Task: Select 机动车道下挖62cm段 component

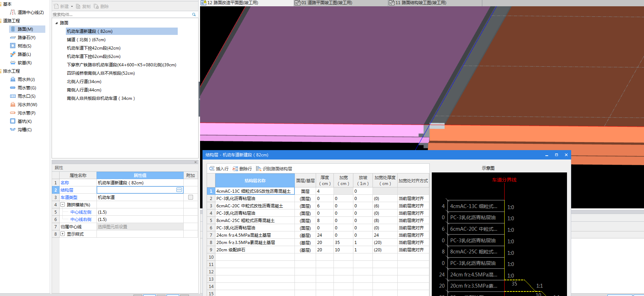Action: 94,57
